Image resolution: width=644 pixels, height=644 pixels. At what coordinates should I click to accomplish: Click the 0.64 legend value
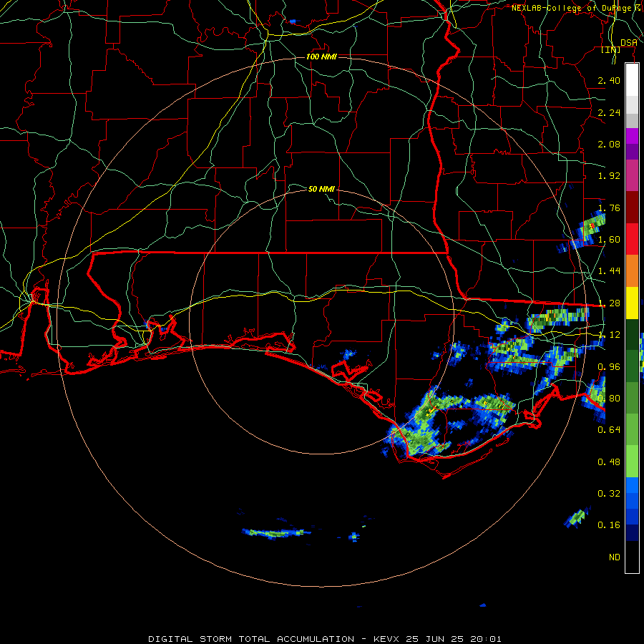609,430
